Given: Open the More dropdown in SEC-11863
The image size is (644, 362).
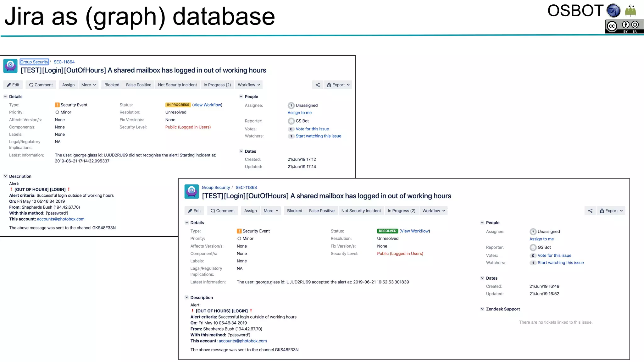Looking at the screenshot, I should coord(271,211).
